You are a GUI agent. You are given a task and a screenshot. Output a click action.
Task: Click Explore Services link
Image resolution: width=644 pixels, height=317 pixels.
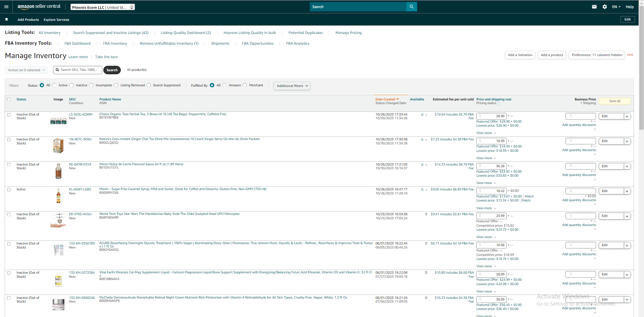(x=56, y=20)
